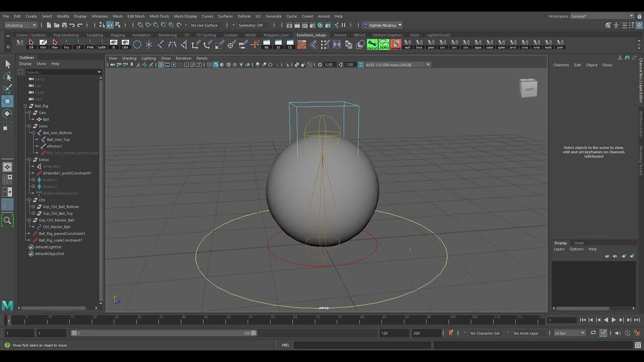644x362 pixels.
Task: Switch to the Rigging shelf tab
Action: [x=117, y=35]
